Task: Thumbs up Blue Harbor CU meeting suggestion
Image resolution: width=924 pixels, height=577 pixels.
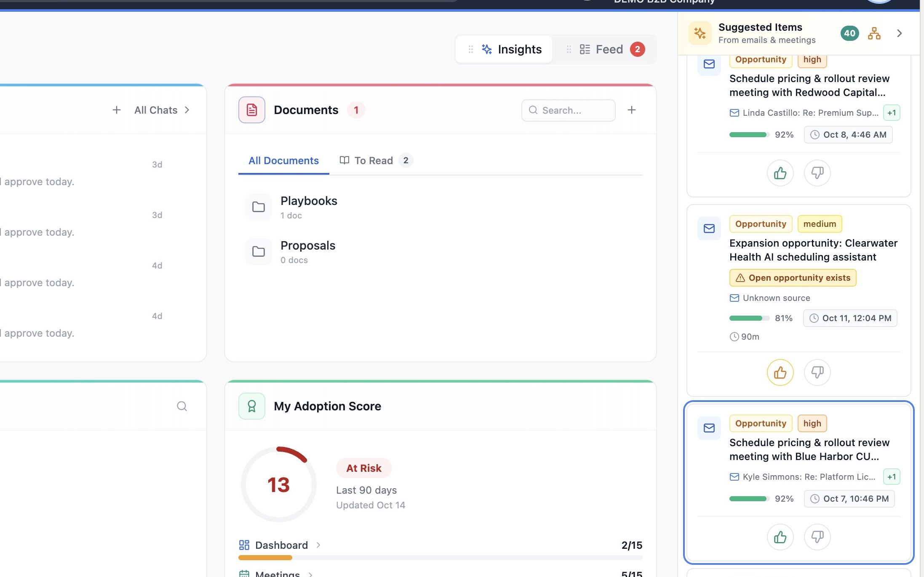Action: [x=780, y=537]
